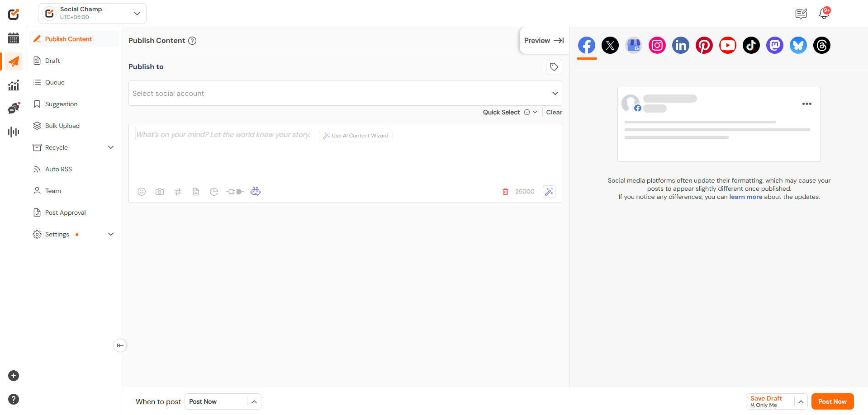Open the feedback note icon beside bell
Viewport: 868px width, 415px height.
[801, 14]
